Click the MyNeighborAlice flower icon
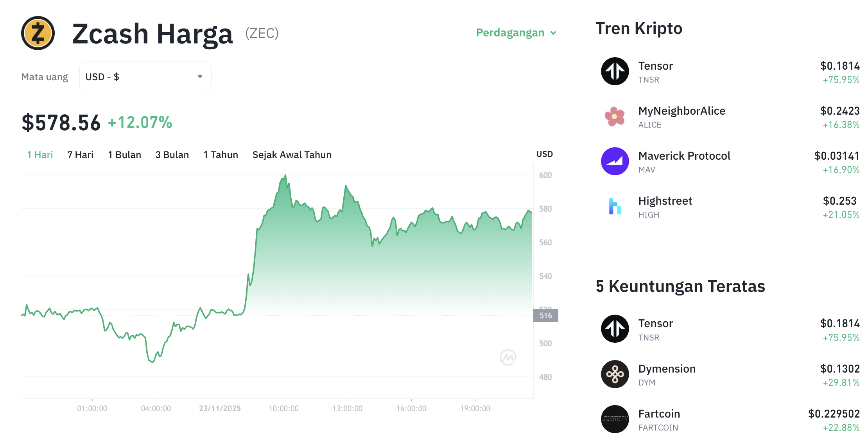Image resolution: width=868 pixels, height=443 pixels. tap(615, 117)
